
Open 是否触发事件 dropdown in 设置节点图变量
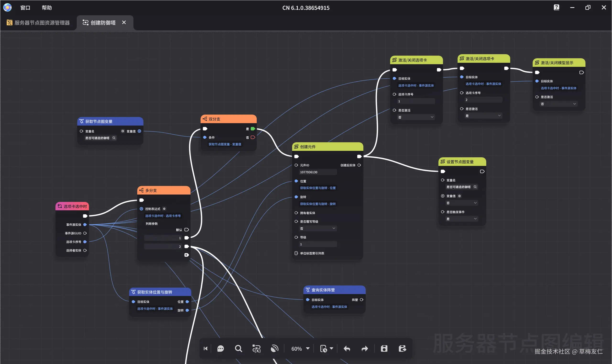[461, 219]
